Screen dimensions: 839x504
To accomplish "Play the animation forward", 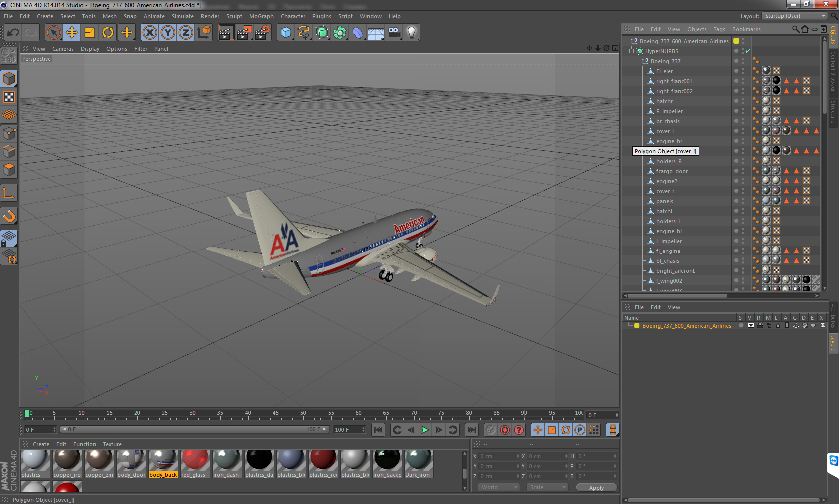I will coord(425,430).
